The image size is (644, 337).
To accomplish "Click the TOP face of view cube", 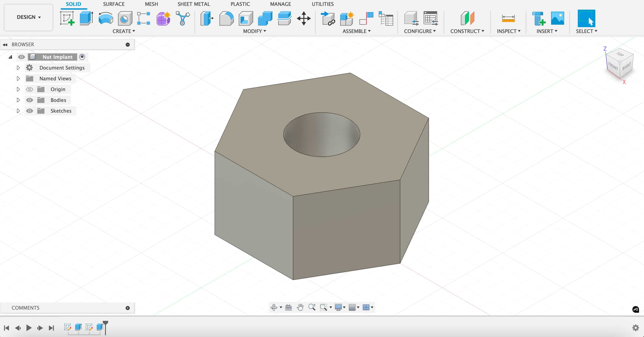I will (x=620, y=54).
